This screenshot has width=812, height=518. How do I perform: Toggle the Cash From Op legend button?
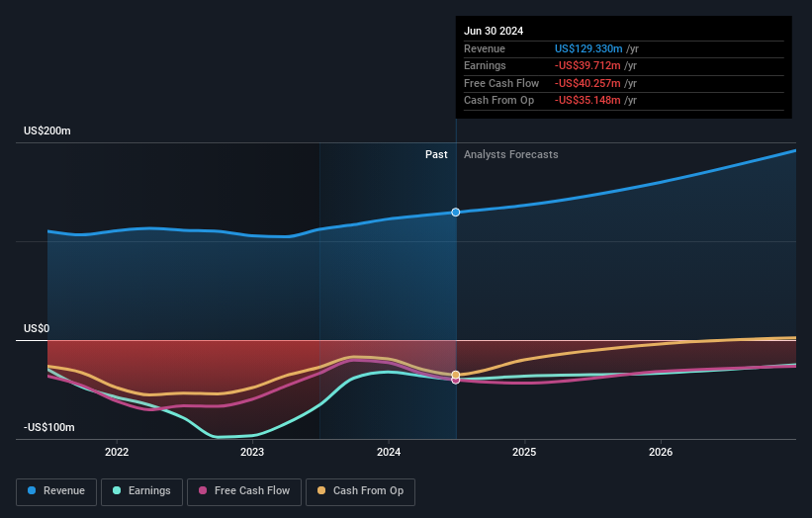click(x=360, y=491)
